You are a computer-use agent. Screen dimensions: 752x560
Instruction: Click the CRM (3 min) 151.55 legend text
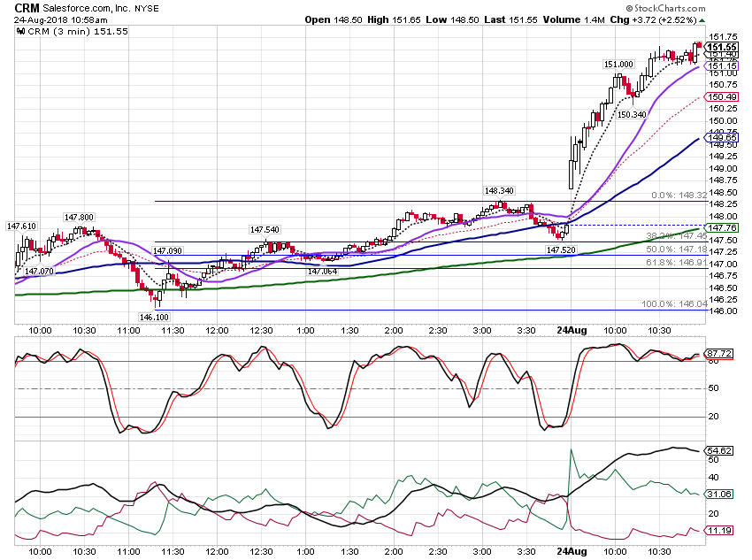(78, 31)
